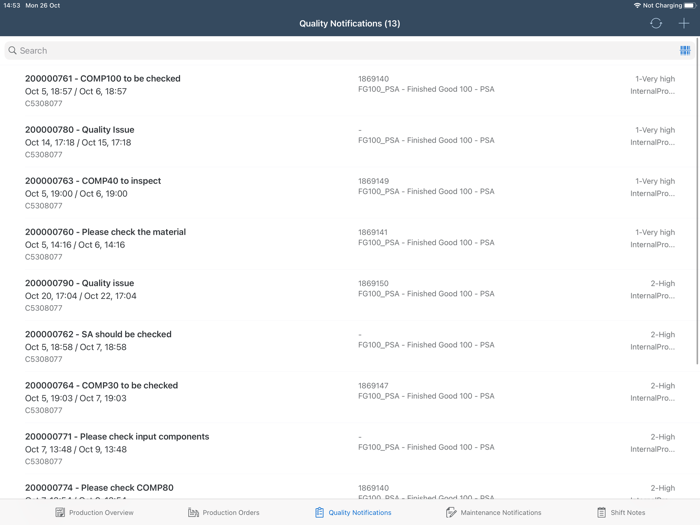Click Not Charging status text
Screen dimensions: 700x525
click(662, 5)
